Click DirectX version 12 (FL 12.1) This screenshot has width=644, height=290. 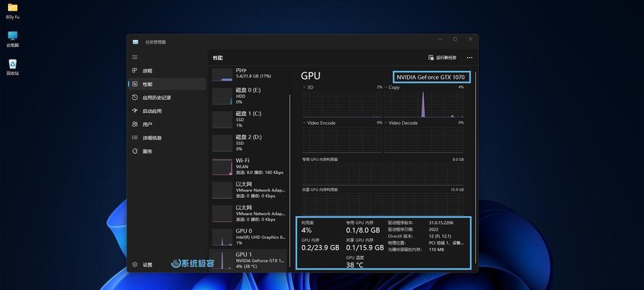pyautogui.click(x=440, y=236)
